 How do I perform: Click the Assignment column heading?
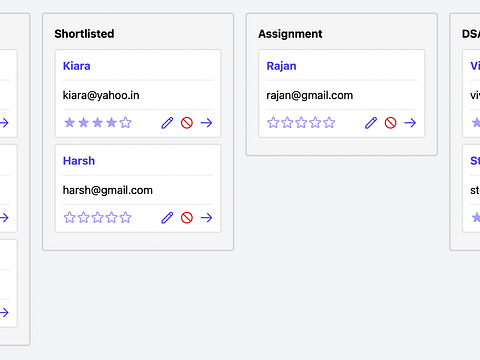tap(290, 34)
